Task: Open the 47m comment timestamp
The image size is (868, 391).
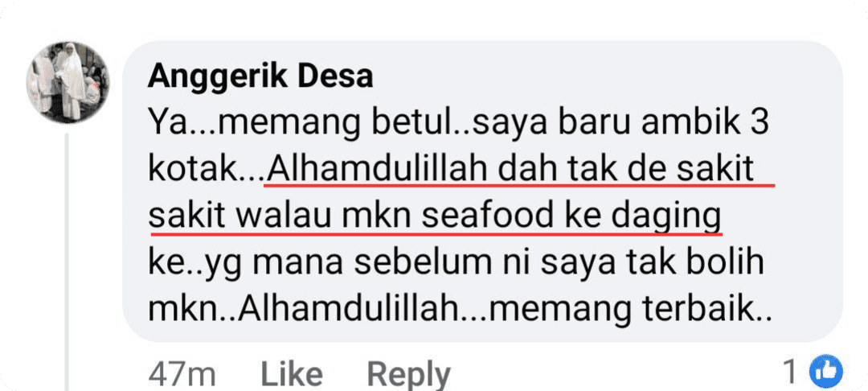Action: (x=182, y=374)
